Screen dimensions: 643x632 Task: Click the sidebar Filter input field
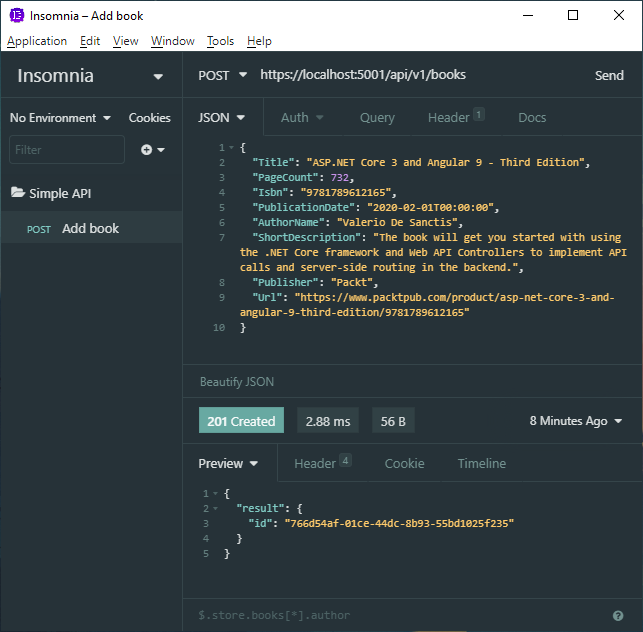pos(67,150)
